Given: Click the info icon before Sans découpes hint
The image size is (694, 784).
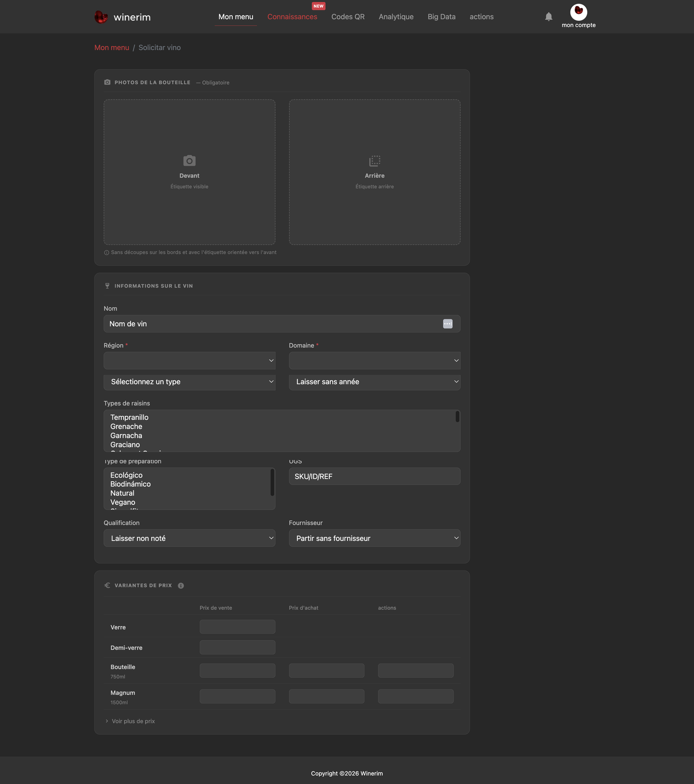Looking at the screenshot, I should pyautogui.click(x=106, y=253).
